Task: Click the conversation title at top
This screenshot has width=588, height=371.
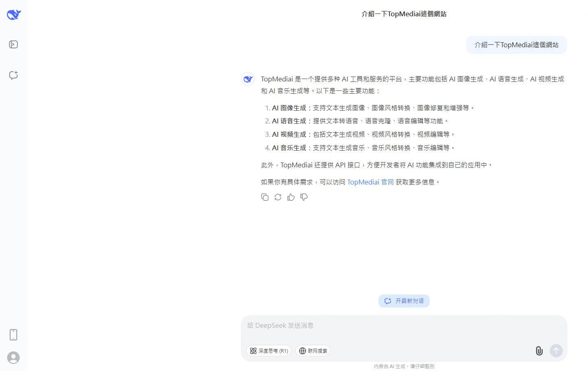Action: point(404,14)
